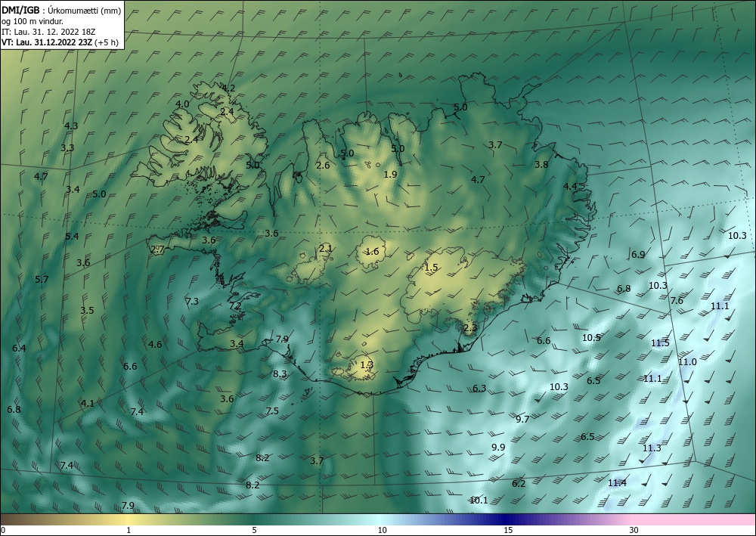Click the 4.4 value in the east
The height and width of the screenshot is (536, 756).
(570, 186)
